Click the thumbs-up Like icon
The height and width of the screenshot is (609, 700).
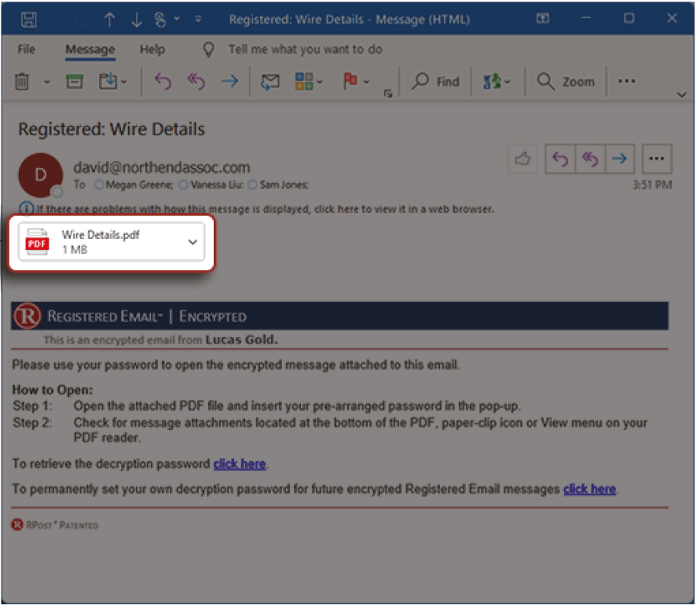pyautogui.click(x=522, y=158)
